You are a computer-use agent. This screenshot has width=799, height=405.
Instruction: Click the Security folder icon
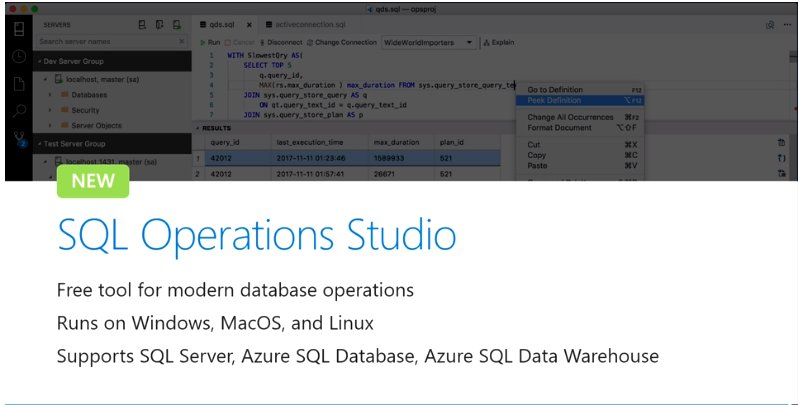point(65,110)
